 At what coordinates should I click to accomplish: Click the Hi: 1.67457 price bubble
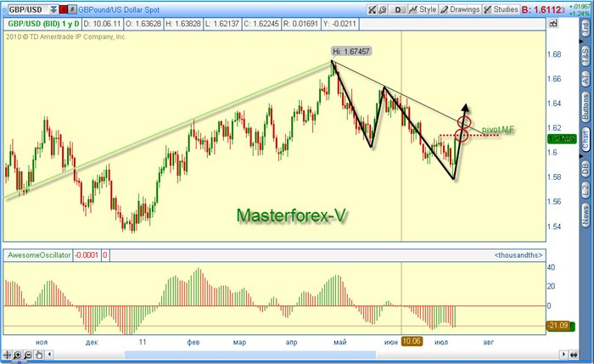pyautogui.click(x=351, y=51)
